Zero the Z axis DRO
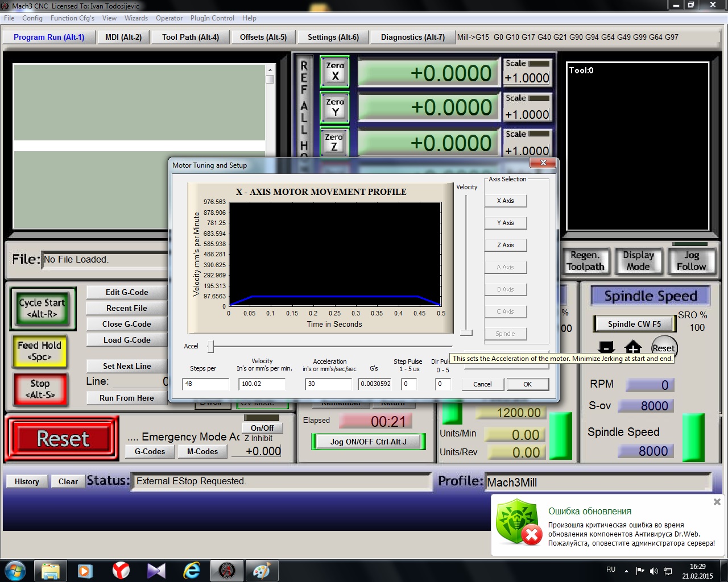728x582 pixels. pos(334,142)
